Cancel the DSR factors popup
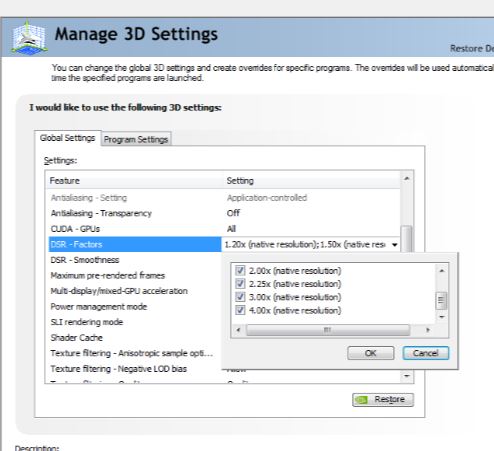 click(426, 353)
